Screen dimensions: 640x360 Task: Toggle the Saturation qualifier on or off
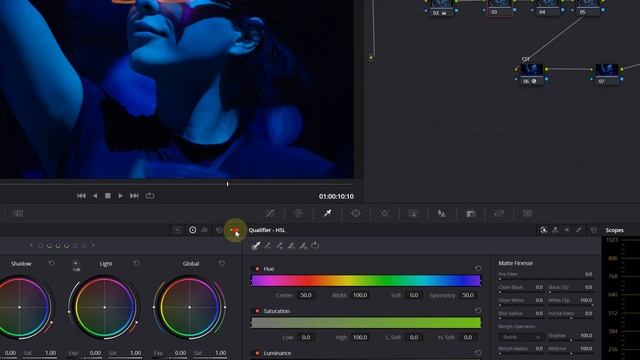coord(257,311)
